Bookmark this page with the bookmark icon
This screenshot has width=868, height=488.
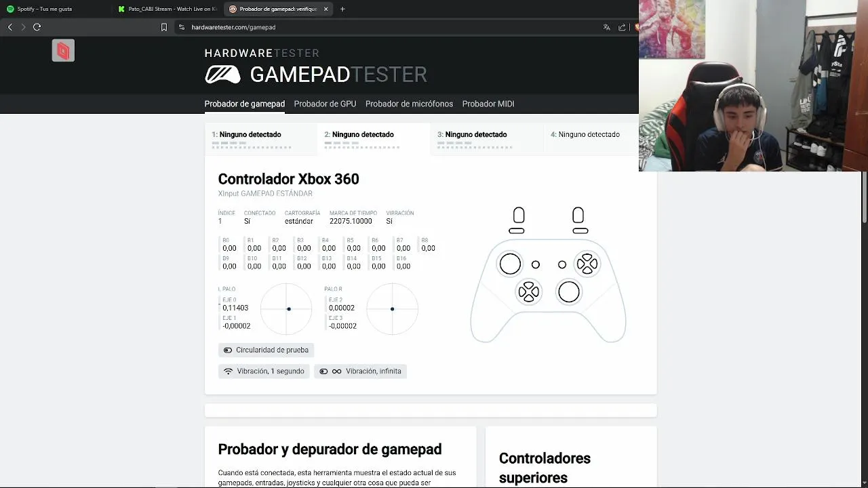163,27
